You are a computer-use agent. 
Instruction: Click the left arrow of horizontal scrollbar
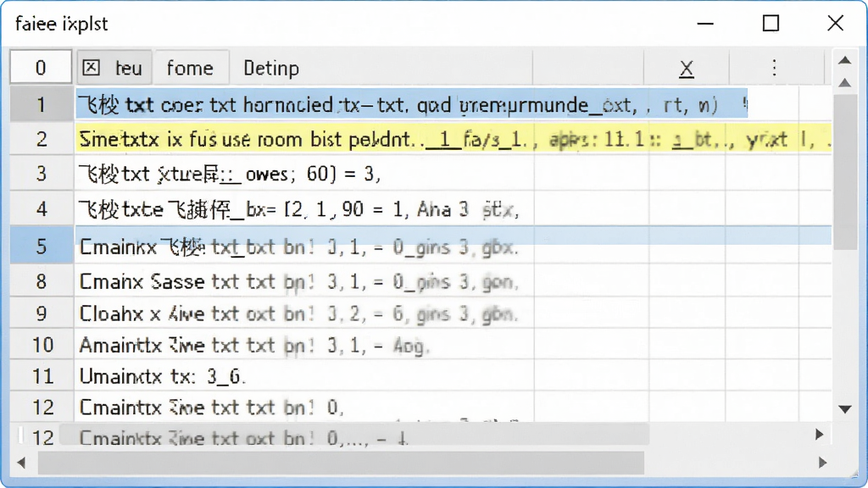pyautogui.click(x=21, y=462)
